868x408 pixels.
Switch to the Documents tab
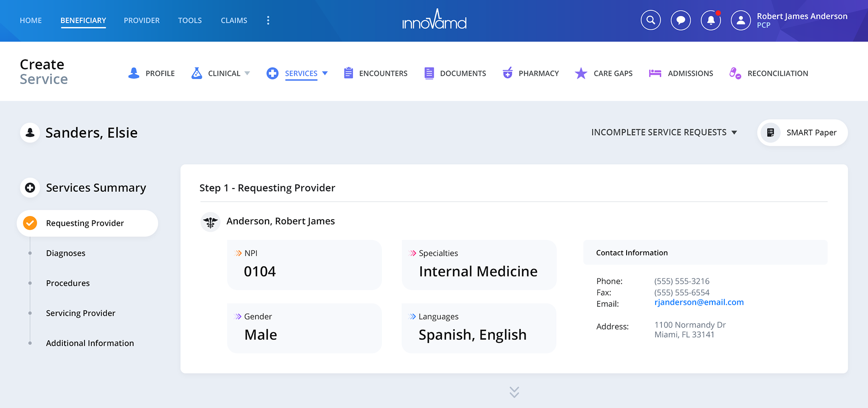coord(455,73)
